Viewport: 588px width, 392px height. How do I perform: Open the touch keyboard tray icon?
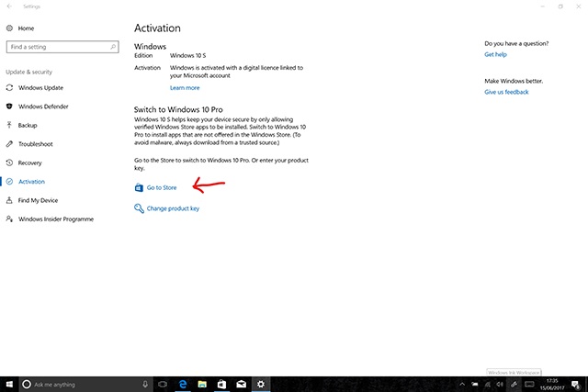(529, 384)
